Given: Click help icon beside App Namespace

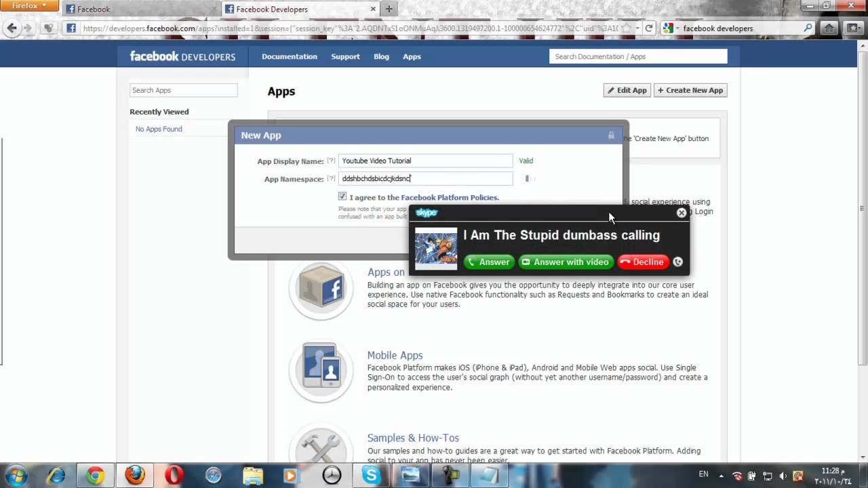Looking at the screenshot, I should click(331, 178).
